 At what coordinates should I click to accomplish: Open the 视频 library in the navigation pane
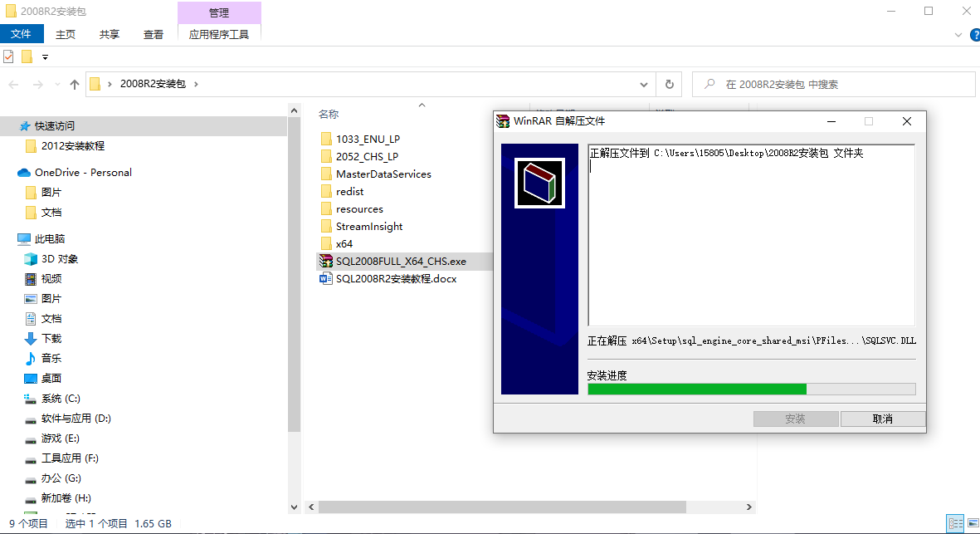[51, 279]
